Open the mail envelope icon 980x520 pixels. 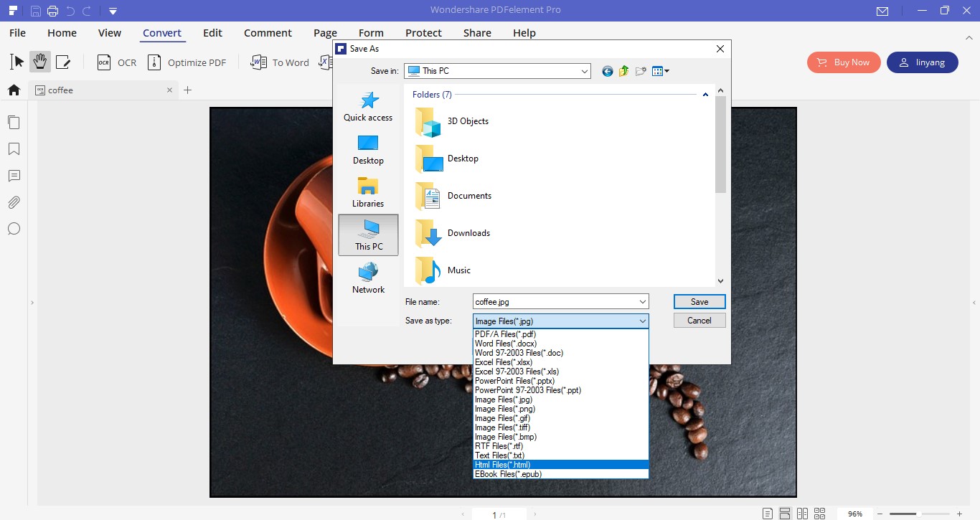coord(882,11)
